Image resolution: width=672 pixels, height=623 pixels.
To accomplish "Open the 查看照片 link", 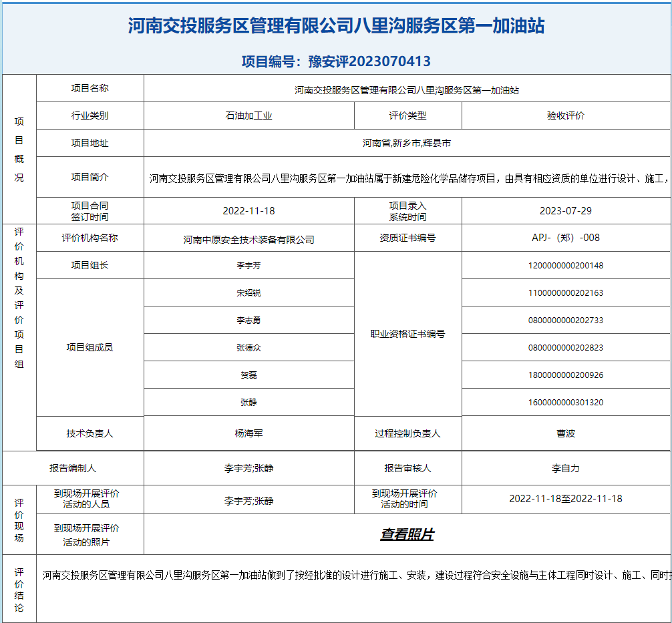I will pyautogui.click(x=407, y=534).
